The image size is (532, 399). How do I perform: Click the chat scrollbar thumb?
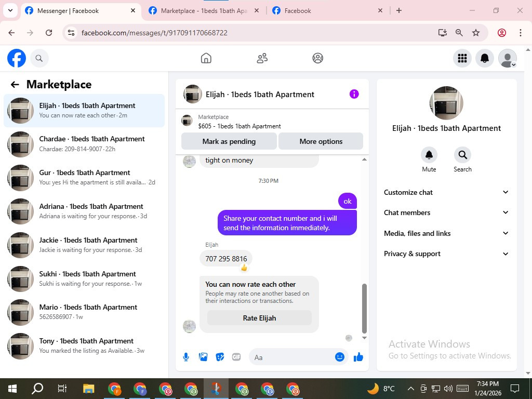pyautogui.click(x=364, y=309)
